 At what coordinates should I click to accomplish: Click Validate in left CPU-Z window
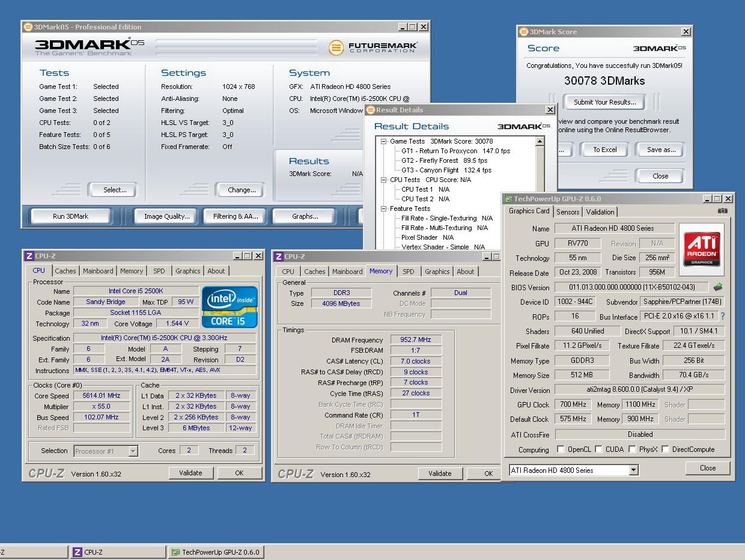[x=190, y=473]
